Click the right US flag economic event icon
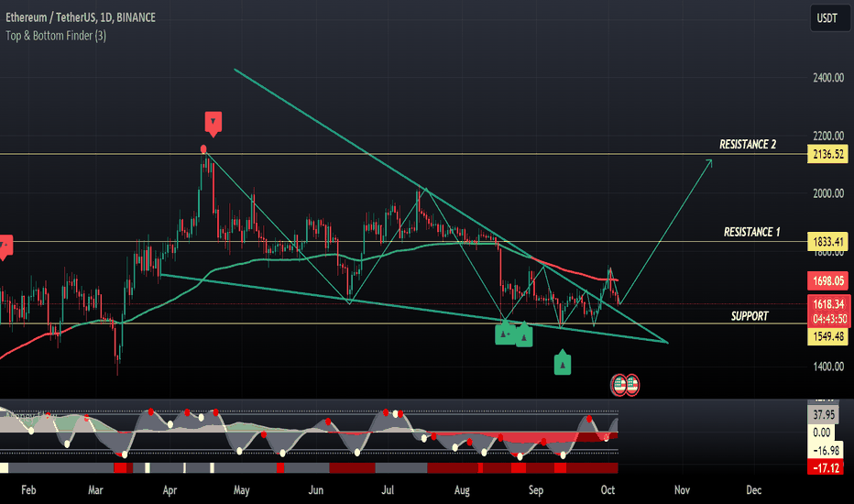854x504 pixels. pyautogui.click(x=631, y=385)
